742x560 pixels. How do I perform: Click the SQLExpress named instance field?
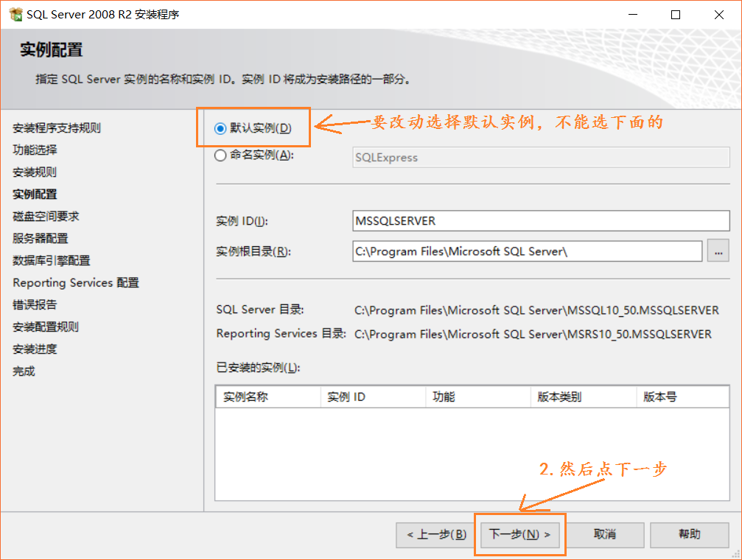(x=541, y=157)
